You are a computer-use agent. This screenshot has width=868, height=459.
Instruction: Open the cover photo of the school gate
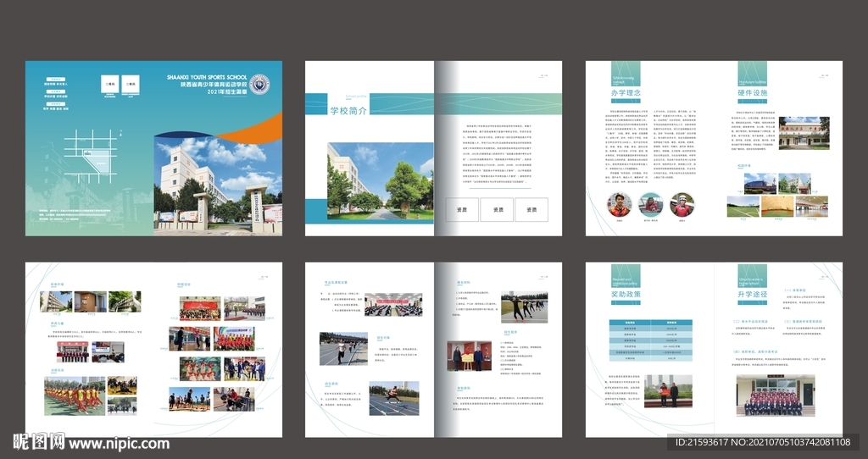click(x=218, y=186)
